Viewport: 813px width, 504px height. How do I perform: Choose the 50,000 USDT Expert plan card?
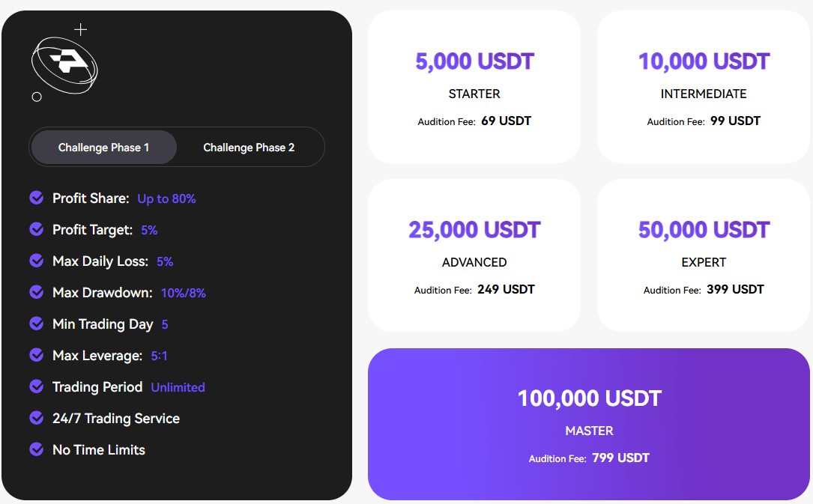[x=704, y=255]
